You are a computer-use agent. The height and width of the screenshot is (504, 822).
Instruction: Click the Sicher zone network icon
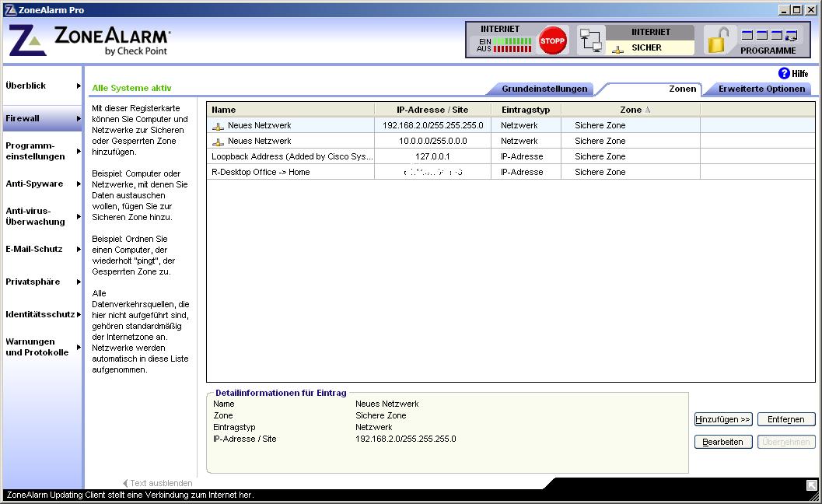618,49
